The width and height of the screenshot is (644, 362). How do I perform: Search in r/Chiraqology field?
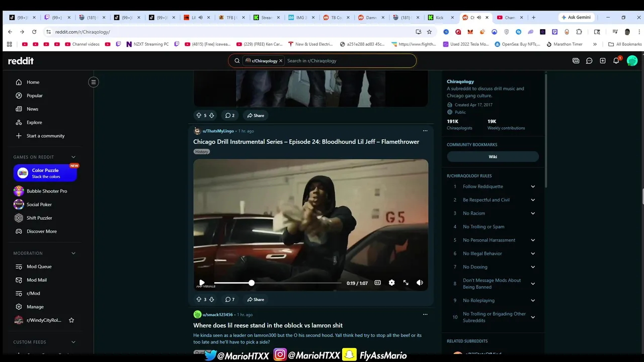click(350, 61)
